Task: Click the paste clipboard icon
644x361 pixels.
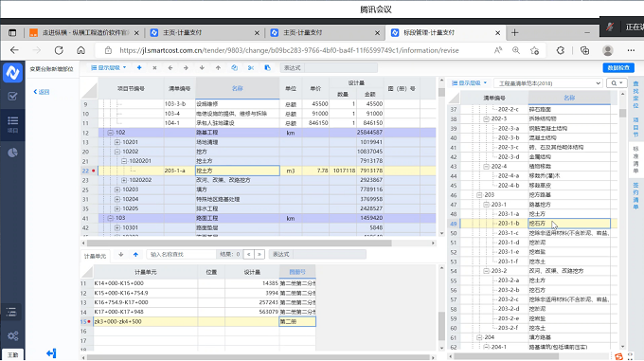Action: click(267, 68)
